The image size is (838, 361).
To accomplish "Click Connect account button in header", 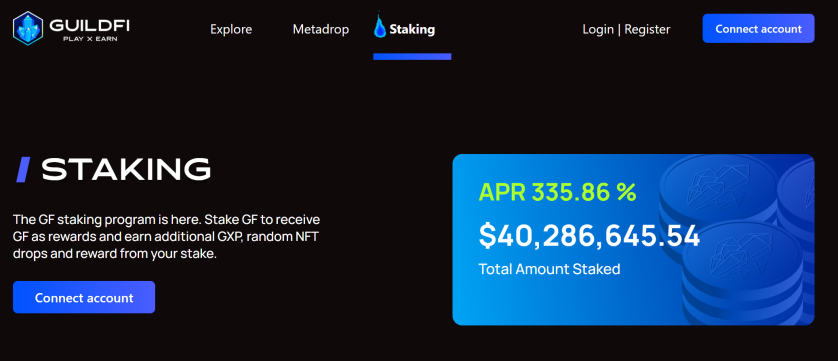I will pos(758,28).
